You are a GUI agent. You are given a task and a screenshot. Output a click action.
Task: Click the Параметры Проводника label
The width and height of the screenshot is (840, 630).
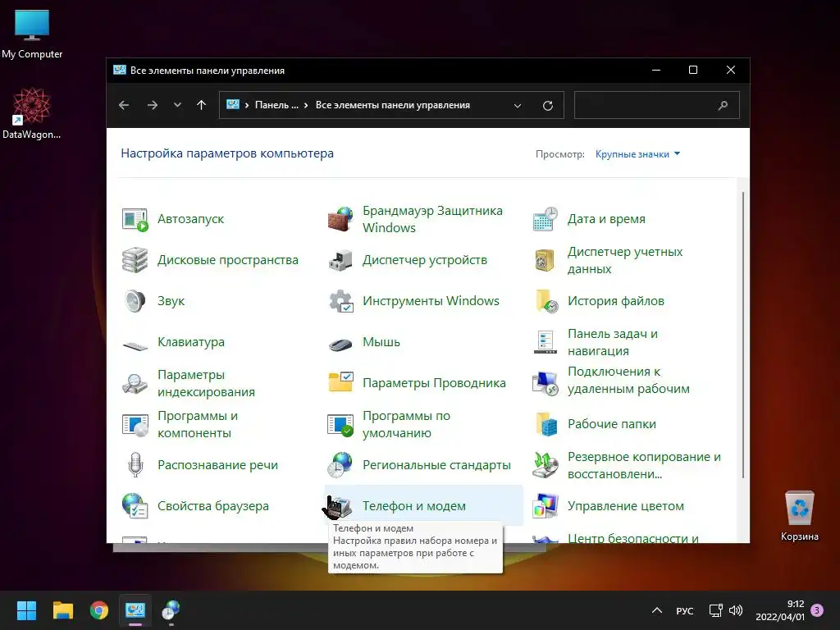(x=434, y=383)
